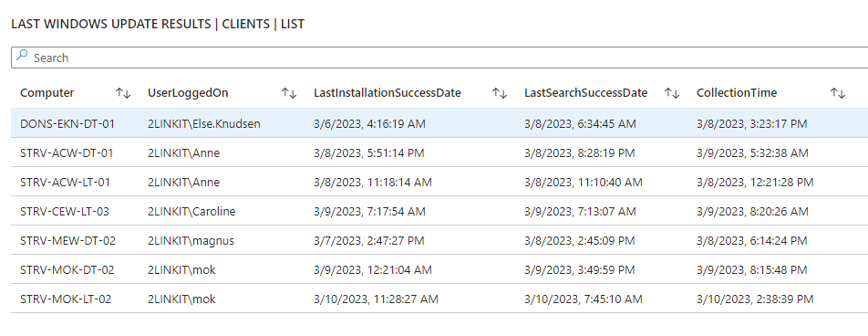868x336 pixels.
Task: Sort by LastInstallationSuccessDate arrows icon
Action: point(500,93)
